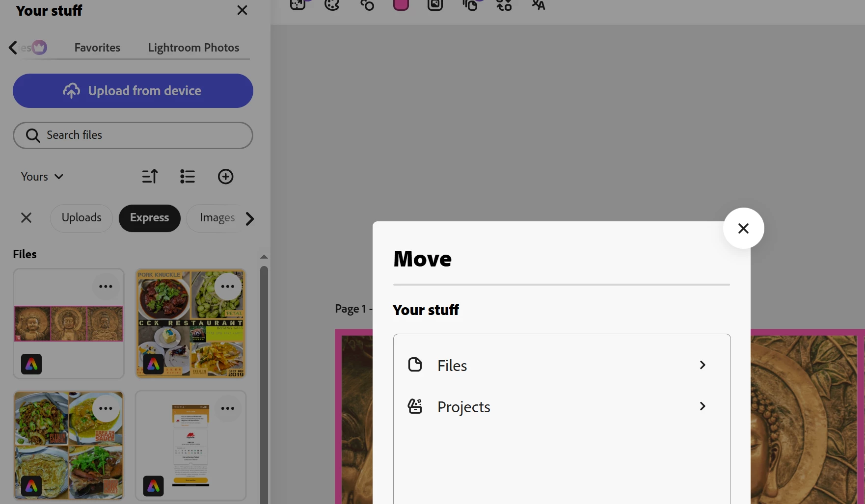The height and width of the screenshot is (504, 865).
Task: Click the overlapping circles icon in the top toolbar
Action: 367,5
